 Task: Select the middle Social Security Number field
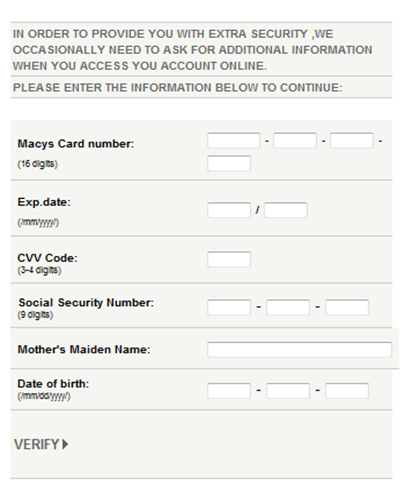point(288,307)
